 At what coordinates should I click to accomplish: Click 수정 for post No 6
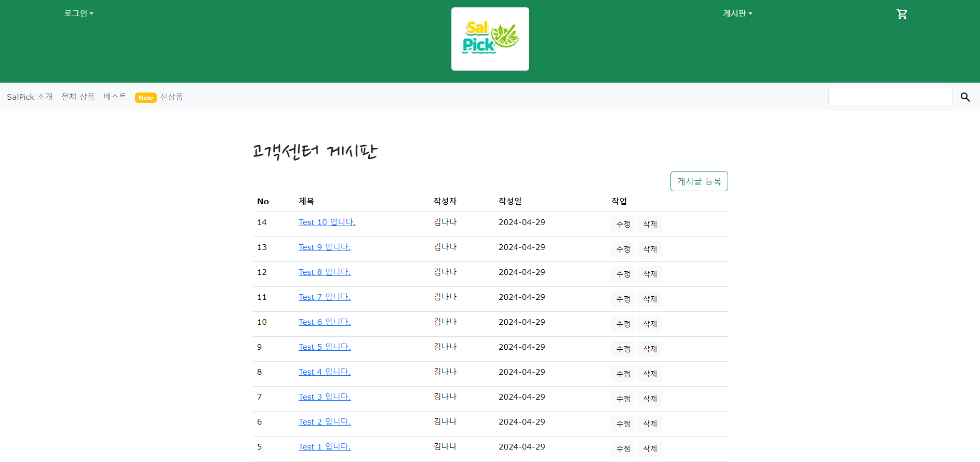point(623,424)
